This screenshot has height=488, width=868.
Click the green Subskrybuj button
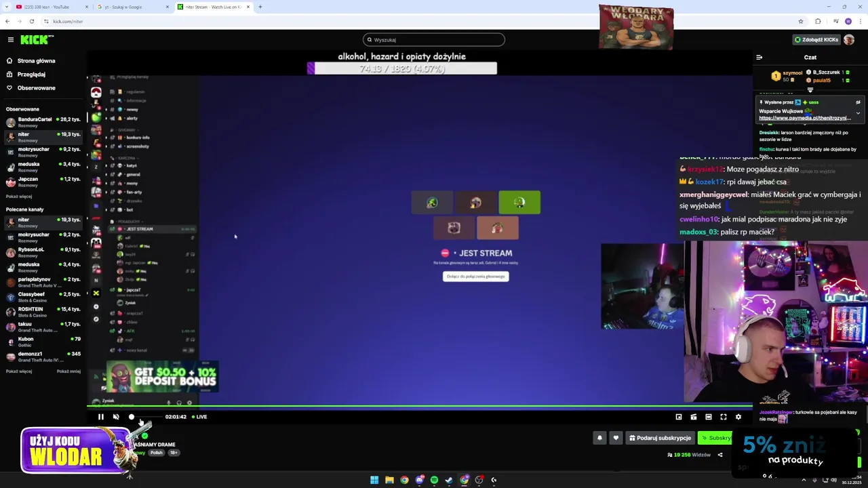716,438
